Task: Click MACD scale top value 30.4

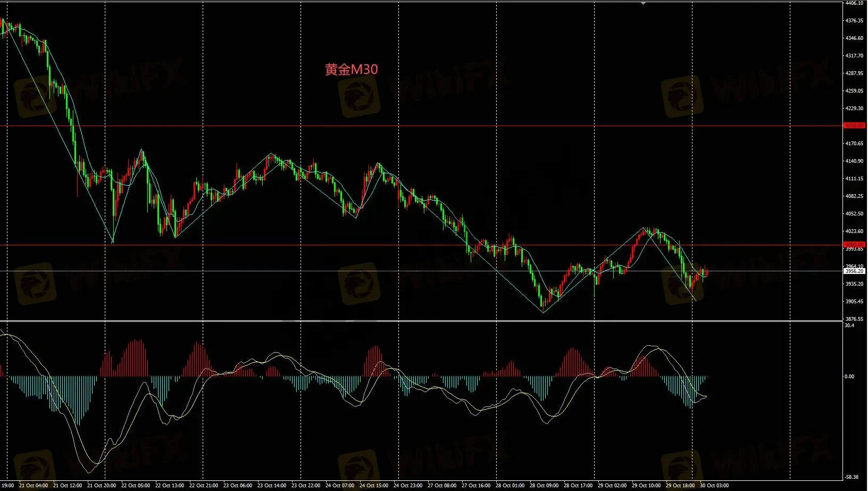Action: 849,326
